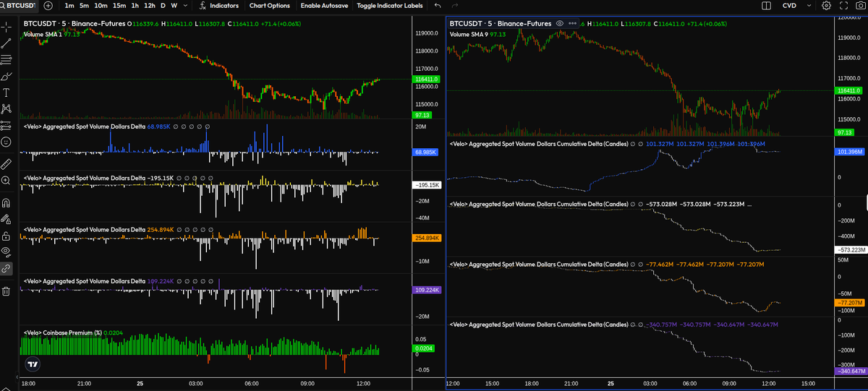Open the BTCUSDT symbol search box
868x391 pixels.
[19, 5]
